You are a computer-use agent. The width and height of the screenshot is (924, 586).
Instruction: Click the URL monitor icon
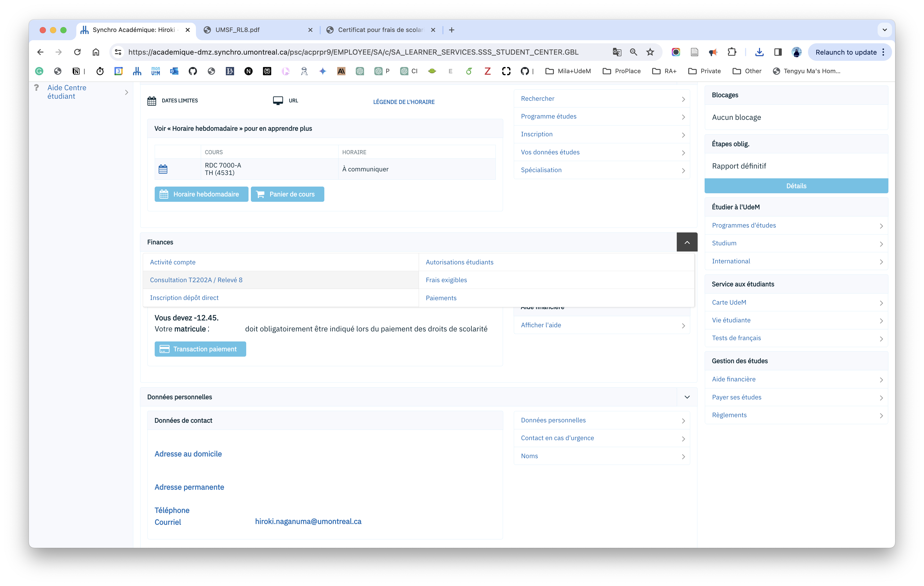[x=278, y=101]
